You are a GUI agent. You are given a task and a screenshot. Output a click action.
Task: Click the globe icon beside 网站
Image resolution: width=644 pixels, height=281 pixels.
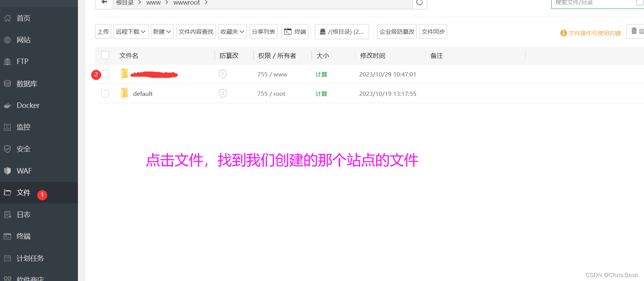coord(7,40)
